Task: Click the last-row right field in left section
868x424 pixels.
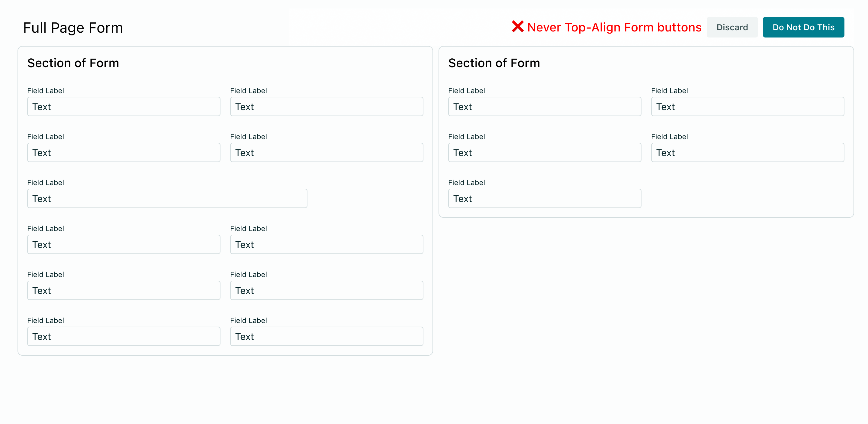Action: click(x=326, y=336)
